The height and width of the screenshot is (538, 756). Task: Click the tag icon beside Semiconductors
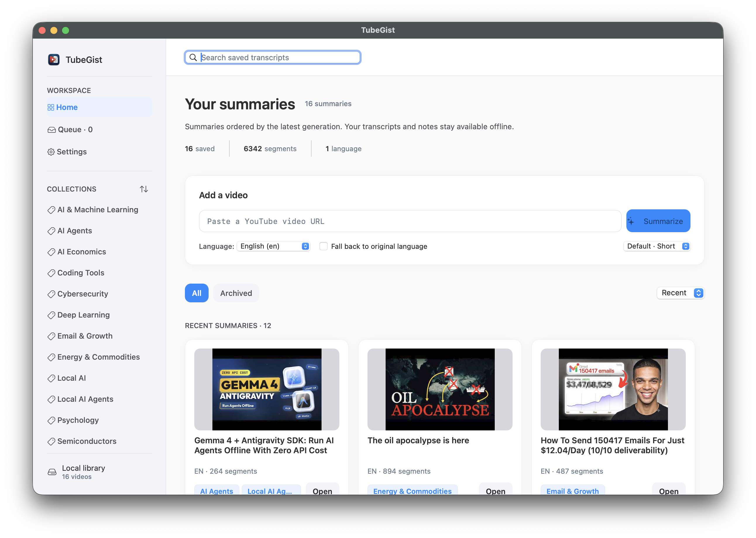[51, 442]
